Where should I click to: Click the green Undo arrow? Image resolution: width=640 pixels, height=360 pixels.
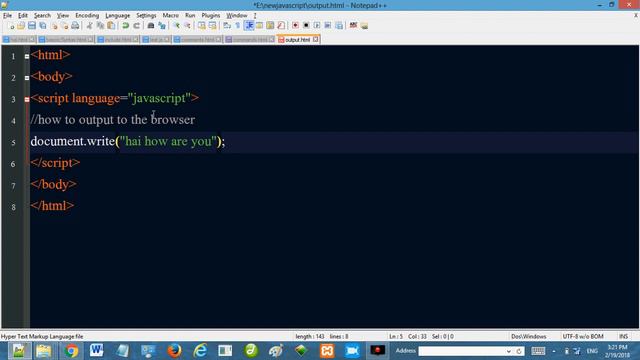[125, 26]
